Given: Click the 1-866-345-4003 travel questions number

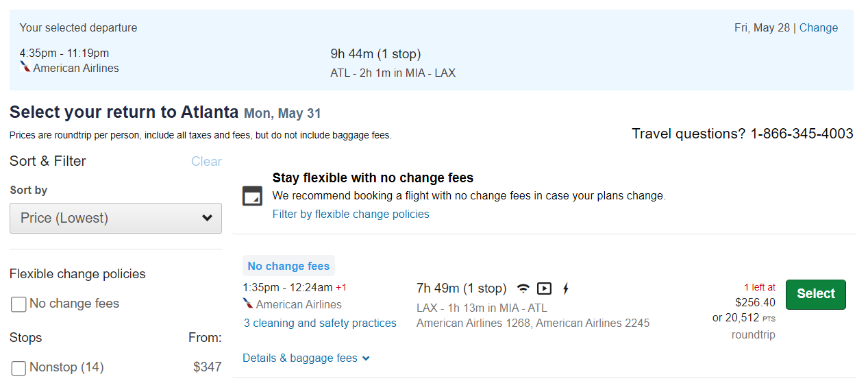Looking at the screenshot, I should coord(802,134).
